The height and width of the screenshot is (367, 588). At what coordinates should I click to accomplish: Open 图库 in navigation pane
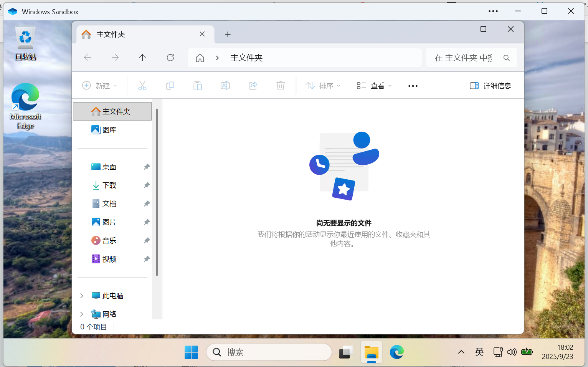pos(109,130)
